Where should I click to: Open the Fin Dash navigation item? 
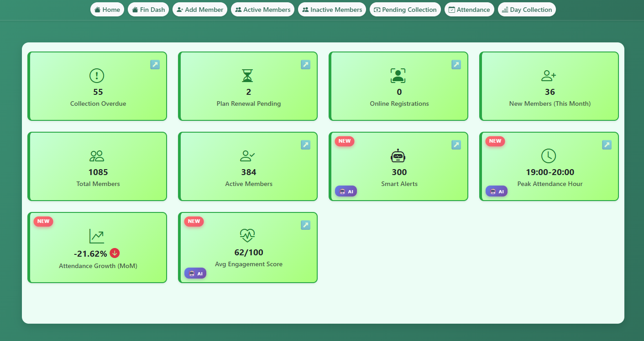pyautogui.click(x=148, y=9)
